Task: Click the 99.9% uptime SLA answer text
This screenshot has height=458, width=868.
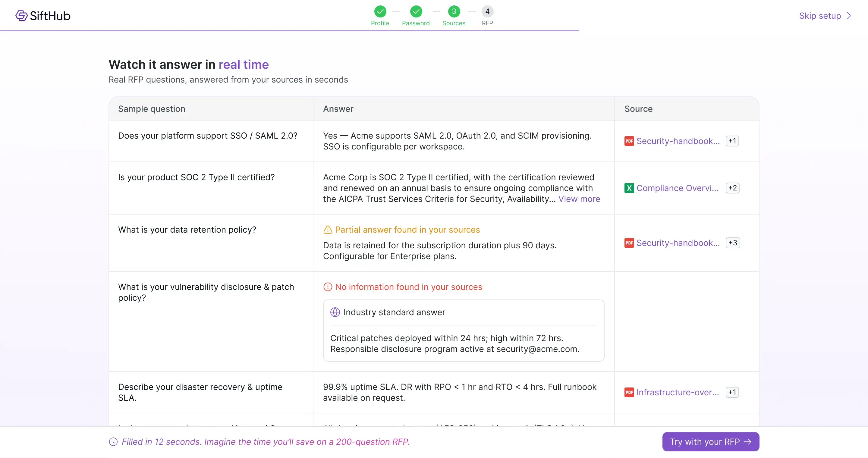Action: point(460,392)
